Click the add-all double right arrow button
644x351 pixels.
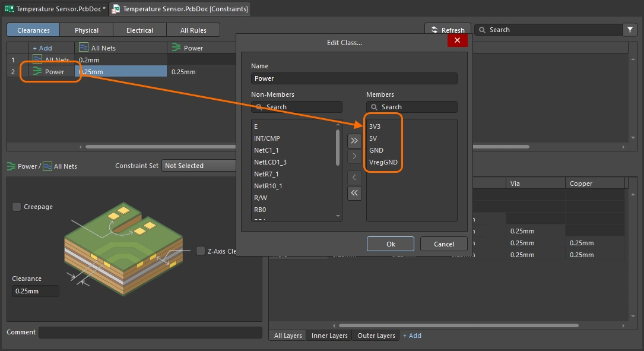tap(354, 141)
